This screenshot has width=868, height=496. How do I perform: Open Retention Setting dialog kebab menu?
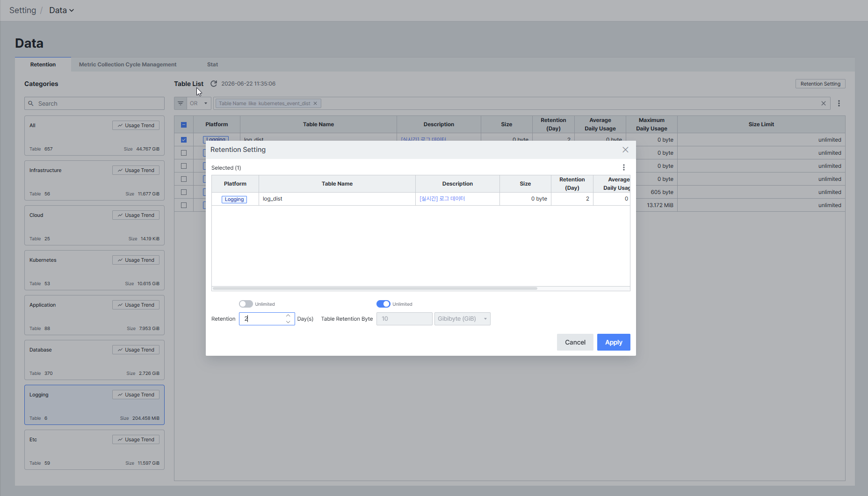pos(624,167)
